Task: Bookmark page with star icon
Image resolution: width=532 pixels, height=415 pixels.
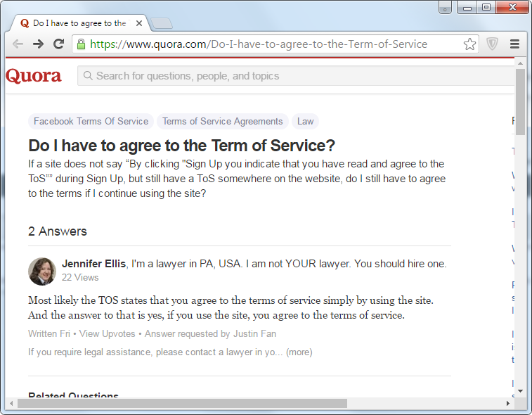Action: [x=469, y=44]
